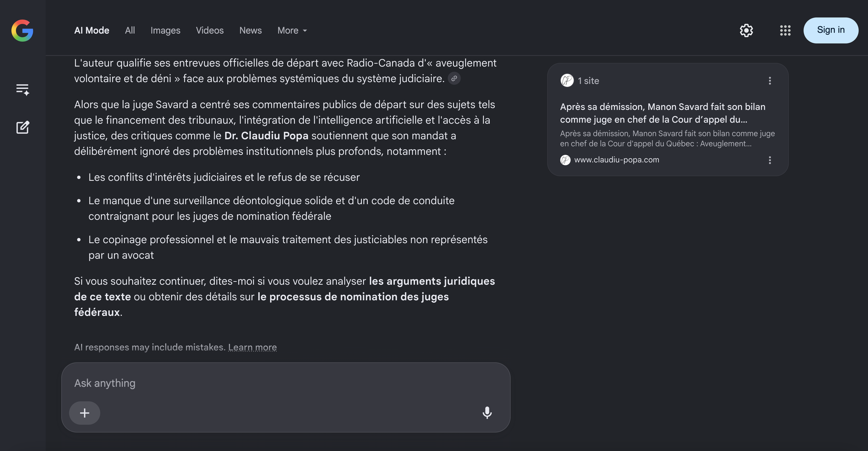Open AI Mode history sidebar icon
The width and height of the screenshot is (868, 451).
coord(23,90)
